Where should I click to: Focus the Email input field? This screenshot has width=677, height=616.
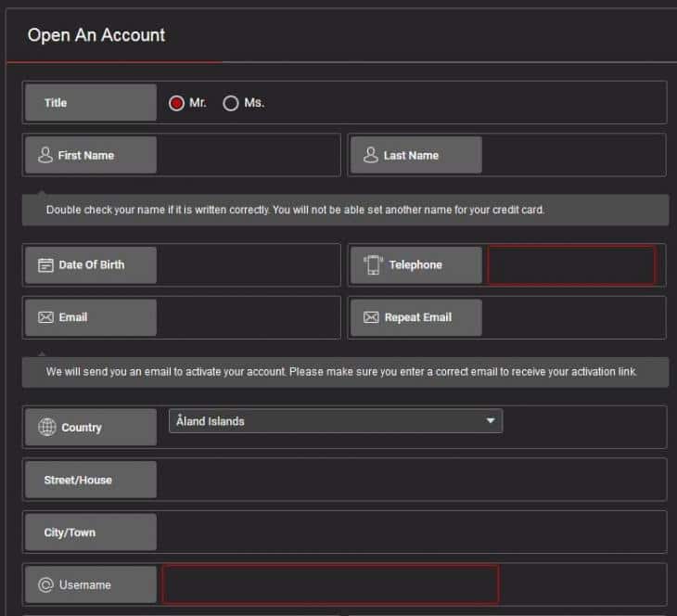pyautogui.click(x=248, y=317)
